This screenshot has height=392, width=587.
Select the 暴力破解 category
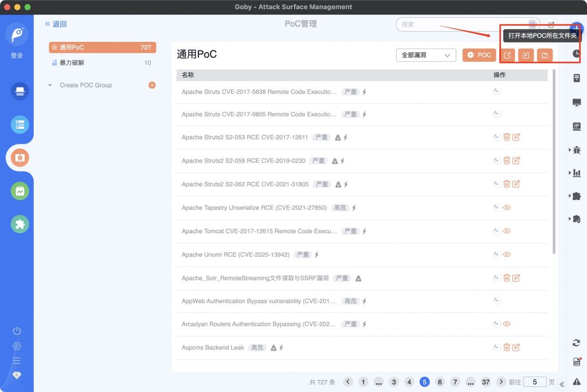coord(103,62)
